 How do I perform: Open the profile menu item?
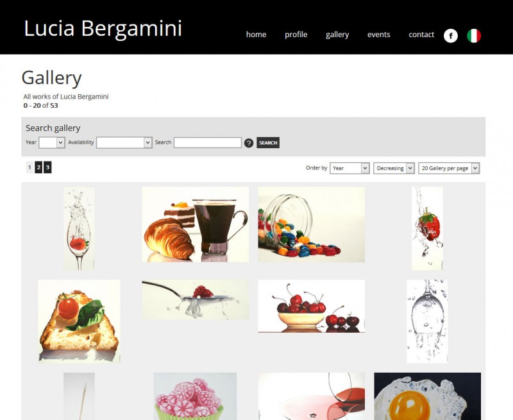(x=296, y=35)
